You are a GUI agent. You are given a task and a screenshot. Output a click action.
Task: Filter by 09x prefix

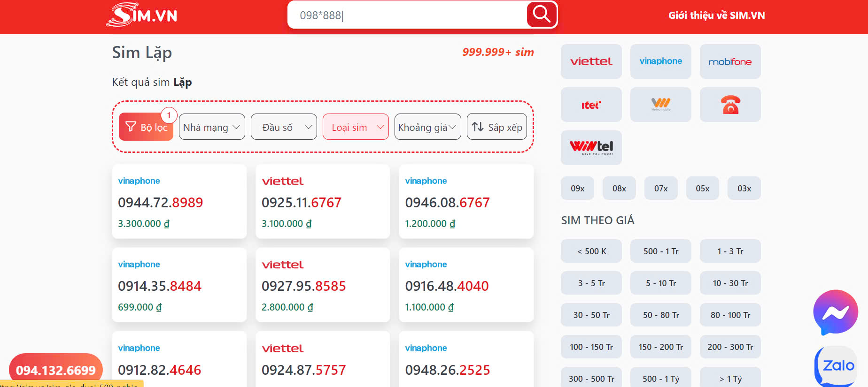point(578,188)
